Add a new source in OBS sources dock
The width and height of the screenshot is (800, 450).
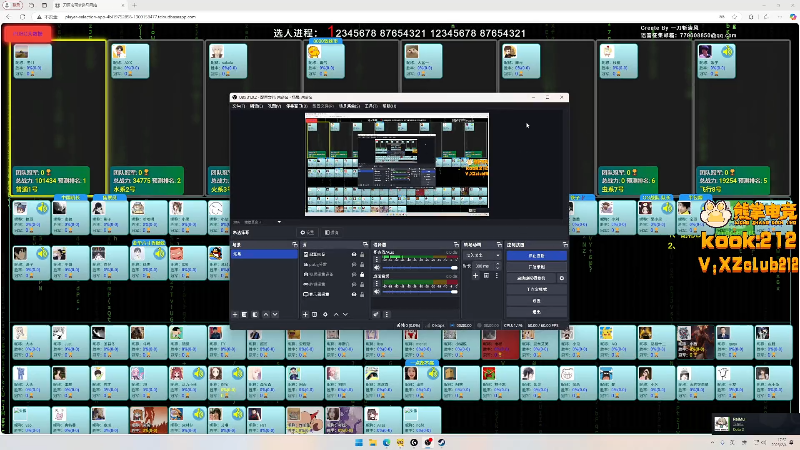coord(305,314)
